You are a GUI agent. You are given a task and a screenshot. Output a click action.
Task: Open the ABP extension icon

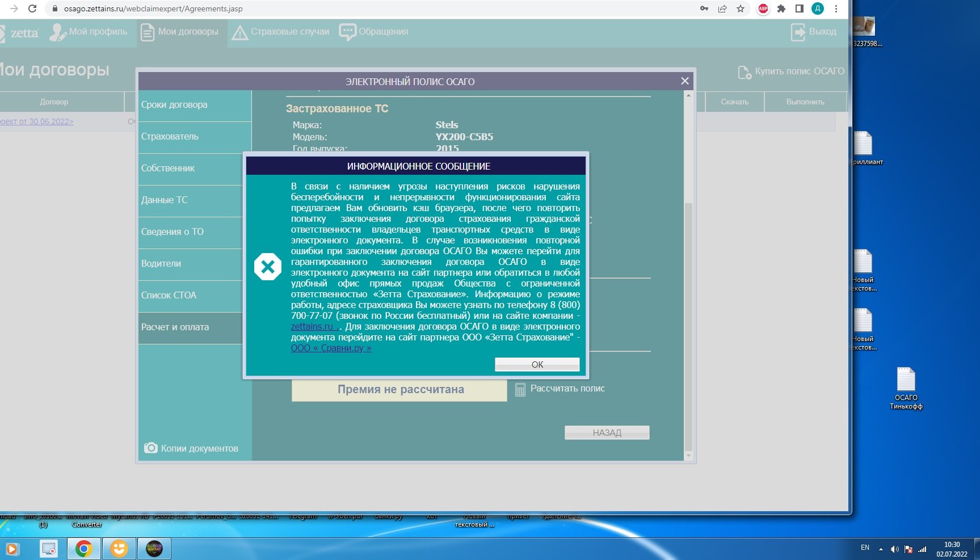[763, 9]
